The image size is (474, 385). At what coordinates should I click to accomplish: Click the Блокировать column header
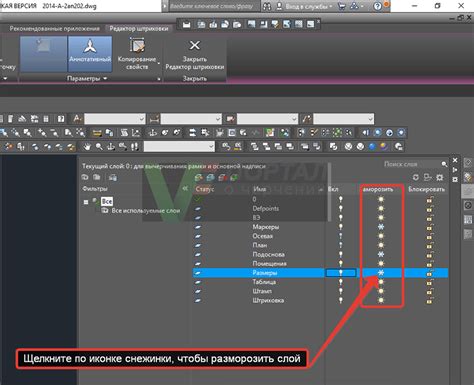coord(426,189)
